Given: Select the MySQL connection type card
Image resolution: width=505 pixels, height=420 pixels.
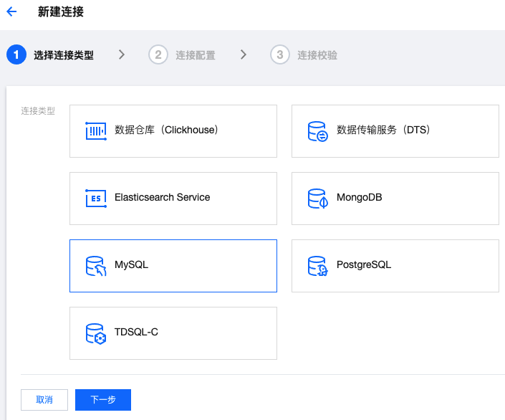Looking at the screenshot, I should (x=173, y=266).
